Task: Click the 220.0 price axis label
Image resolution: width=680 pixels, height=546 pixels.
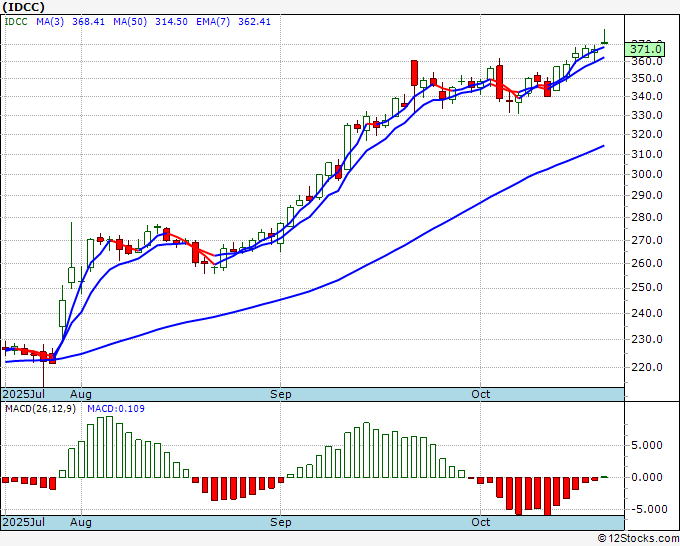Action: pyautogui.click(x=646, y=367)
